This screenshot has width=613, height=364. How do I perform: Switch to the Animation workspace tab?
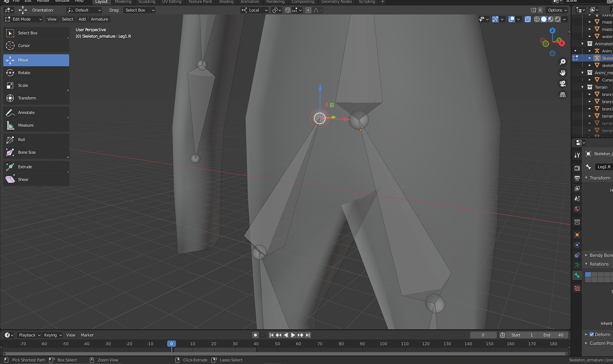pyautogui.click(x=250, y=2)
